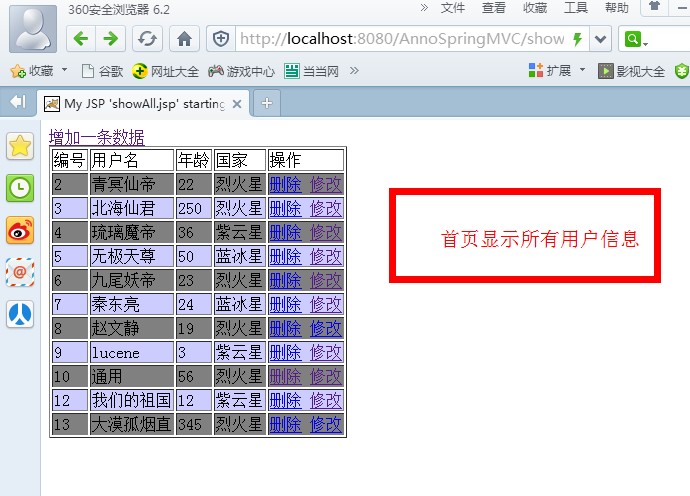Collapse the sidebar with the arrow icon

point(18,102)
